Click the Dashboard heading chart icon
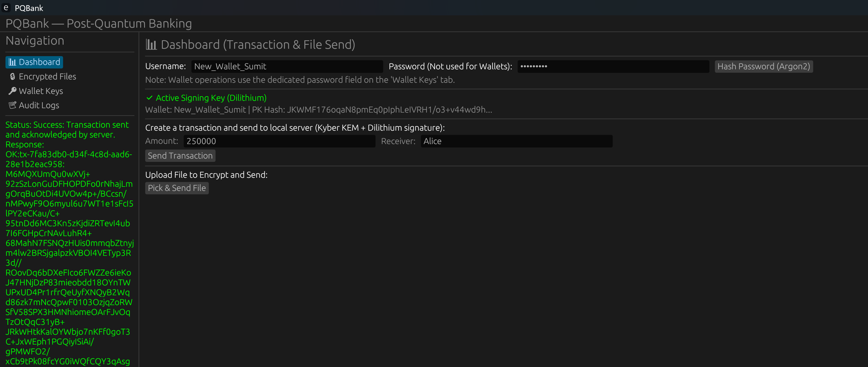 (x=151, y=45)
